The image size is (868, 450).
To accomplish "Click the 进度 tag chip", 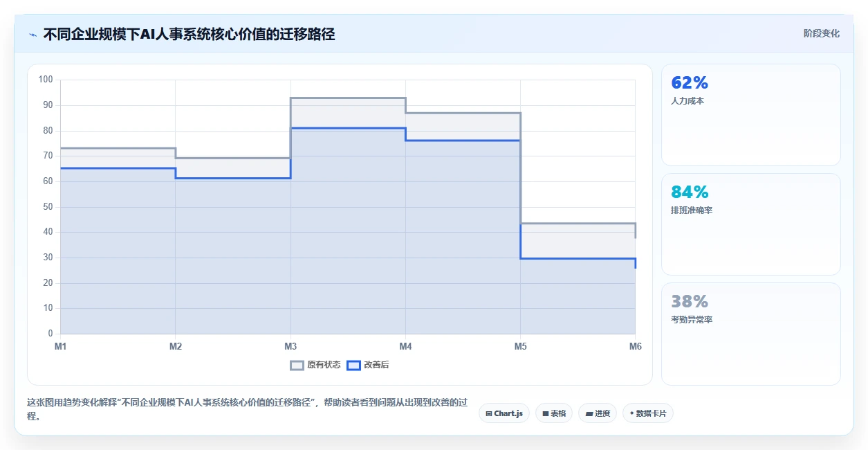I will [x=598, y=413].
